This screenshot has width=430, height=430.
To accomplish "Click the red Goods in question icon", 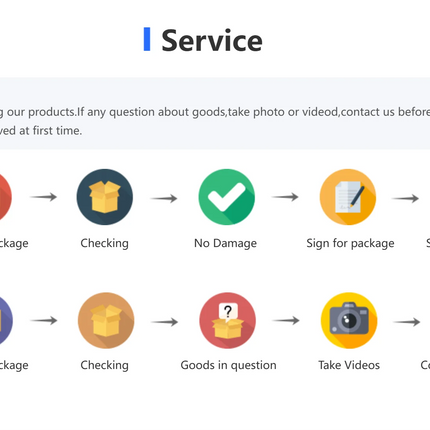I will (x=227, y=320).
